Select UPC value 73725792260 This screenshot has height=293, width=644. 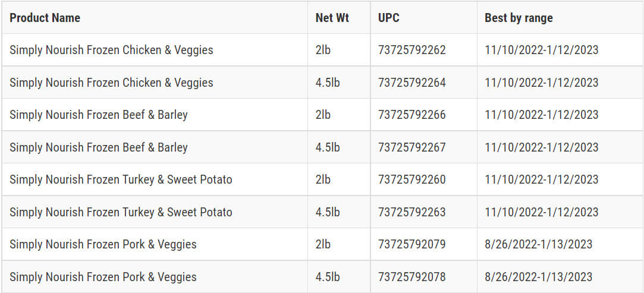pyautogui.click(x=411, y=179)
